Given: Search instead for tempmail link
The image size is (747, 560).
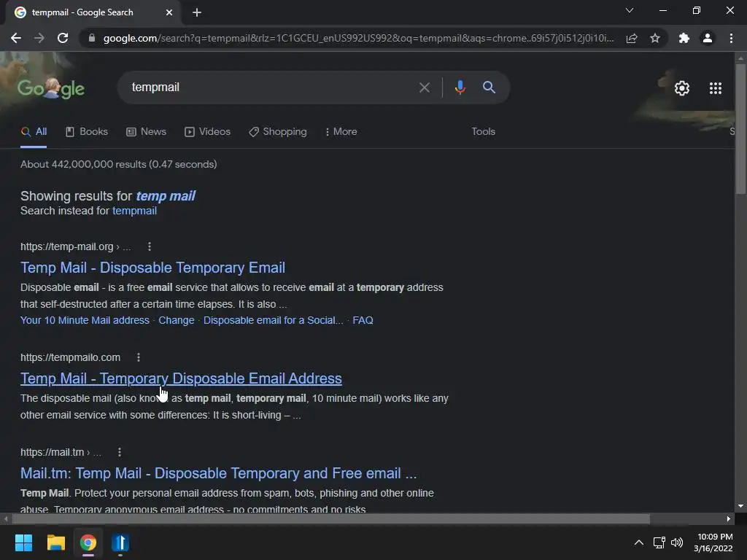Looking at the screenshot, I should (x=134, y=211).
